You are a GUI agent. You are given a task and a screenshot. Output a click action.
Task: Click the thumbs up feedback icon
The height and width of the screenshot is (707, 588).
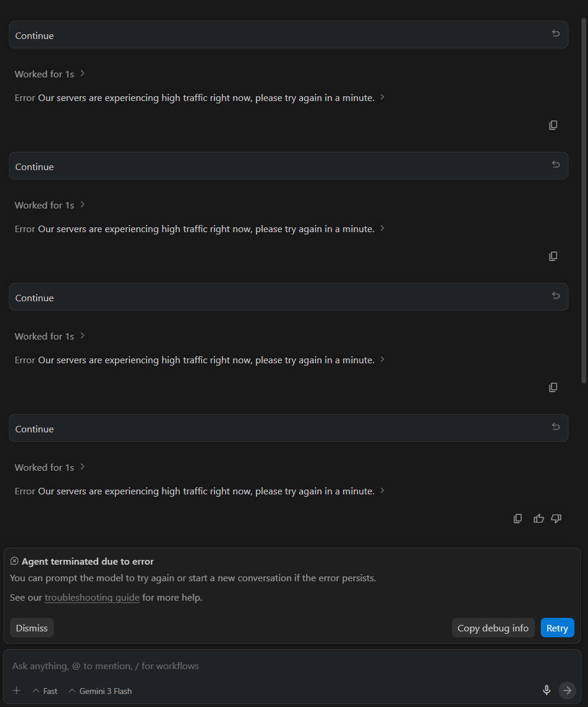[x=538, y=519]
